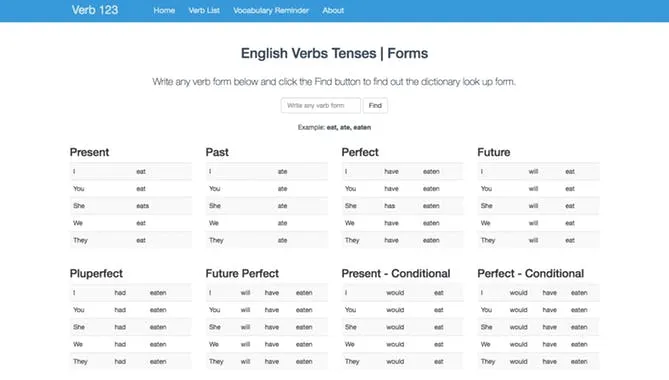The height and width of the screenshot is (380, 669).
Task: Click the Perfect - Conditional heading
Action: [x=531, y=273]
